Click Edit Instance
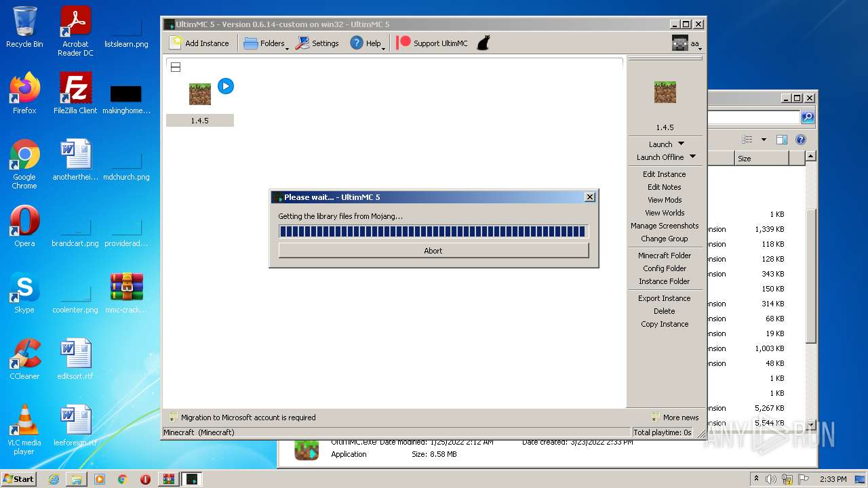868x488 pixels. (x=664, y=174)
